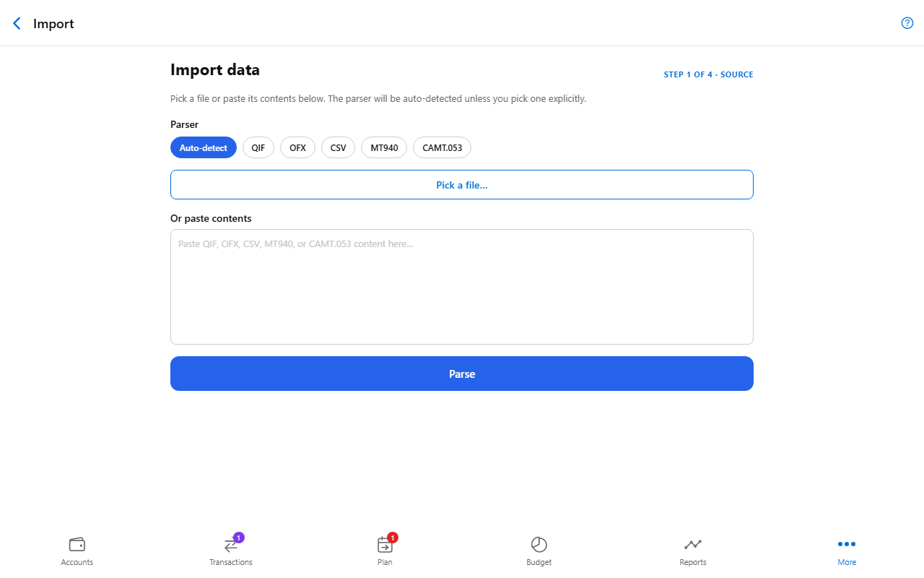Open the help question mark icon

[x=907, y=23]
